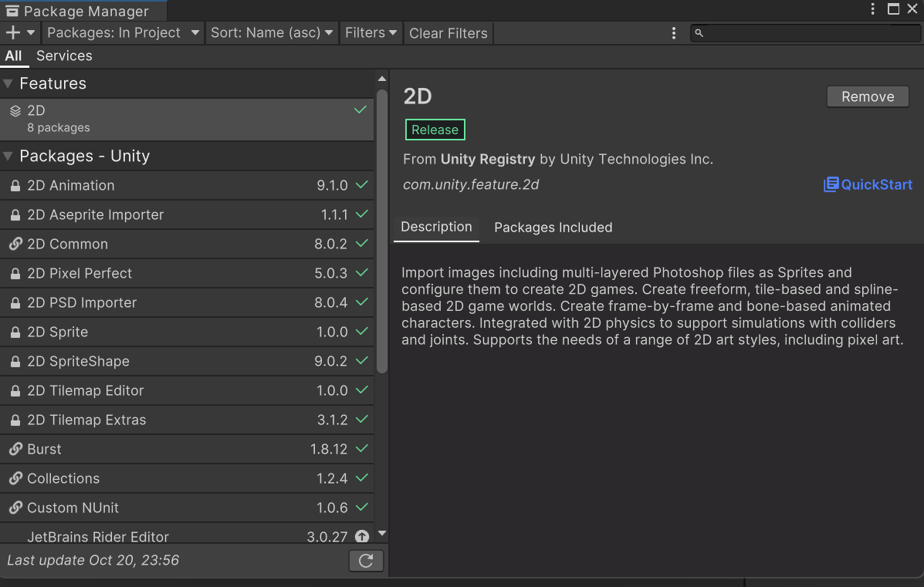The height and width of the screenshot is (587, 924).
Task: Click lock icon beside 2D Animation
Action: click(x=15, y=185)
